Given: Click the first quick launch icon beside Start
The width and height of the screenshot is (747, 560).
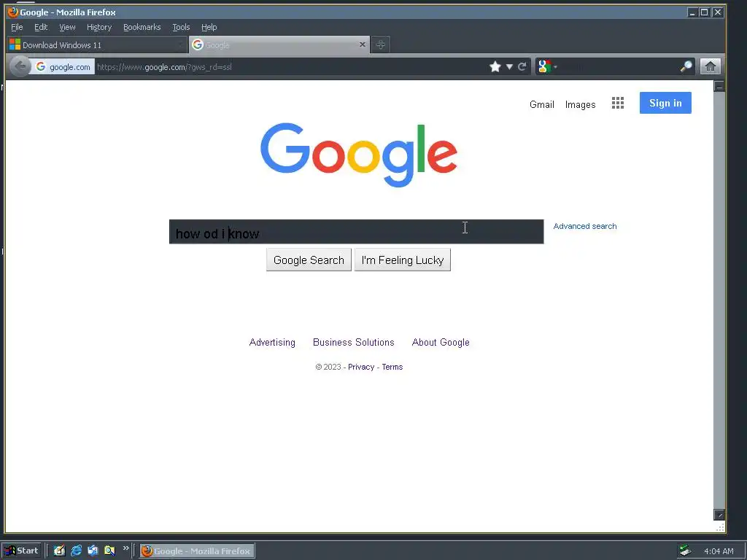Looking at the screenshot, I should [x=59, y=551].
